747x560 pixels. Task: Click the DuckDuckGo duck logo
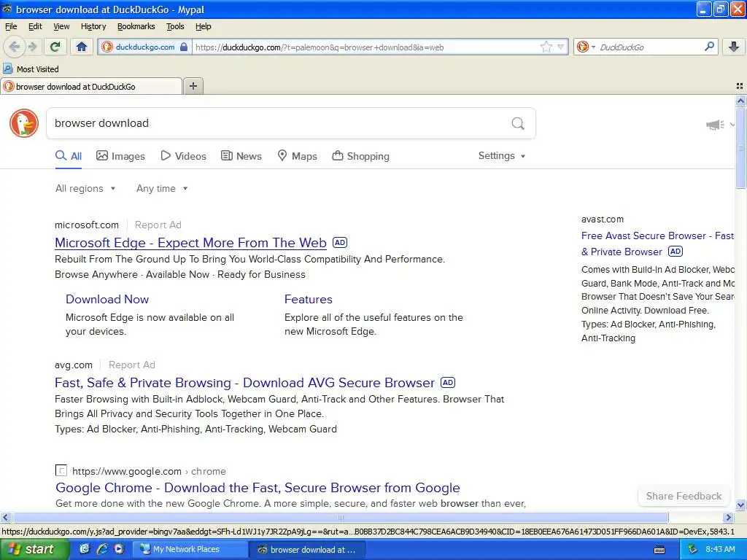click(24, 123)
